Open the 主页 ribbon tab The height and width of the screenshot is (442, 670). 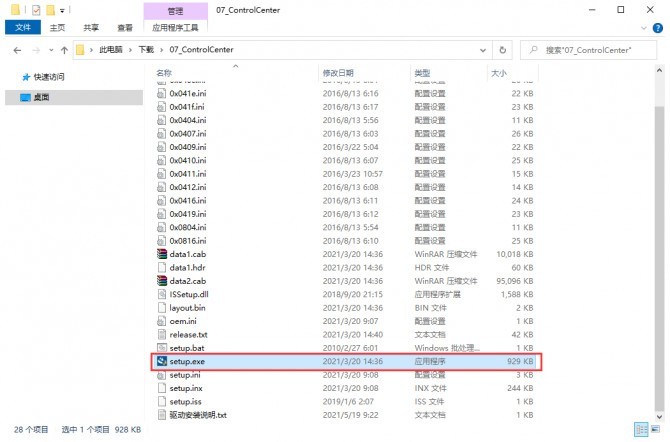pyautogui.click(x=57, y=28)
